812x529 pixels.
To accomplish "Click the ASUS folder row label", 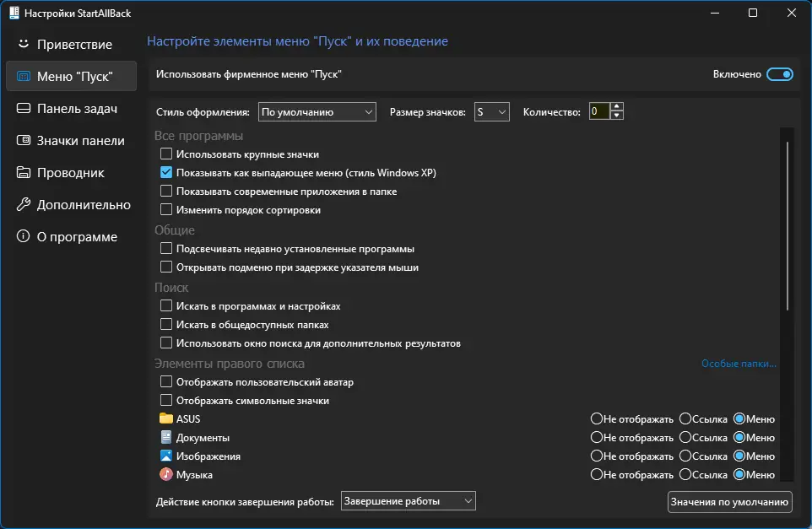I will point(188,418).
